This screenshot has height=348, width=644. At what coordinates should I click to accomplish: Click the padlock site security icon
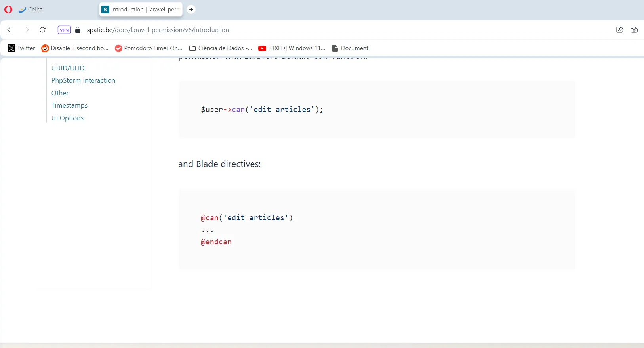[x=78, y=30]
